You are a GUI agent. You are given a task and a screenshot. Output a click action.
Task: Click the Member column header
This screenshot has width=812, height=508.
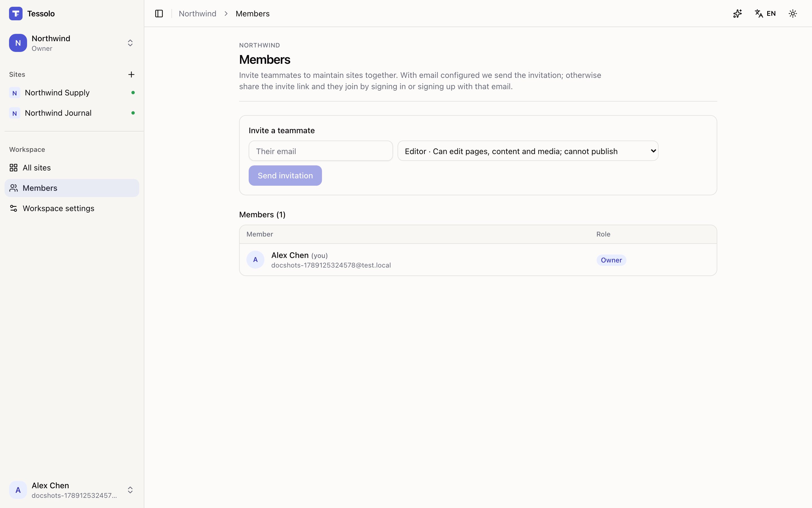pyautogui.click(x=260, y=234)
